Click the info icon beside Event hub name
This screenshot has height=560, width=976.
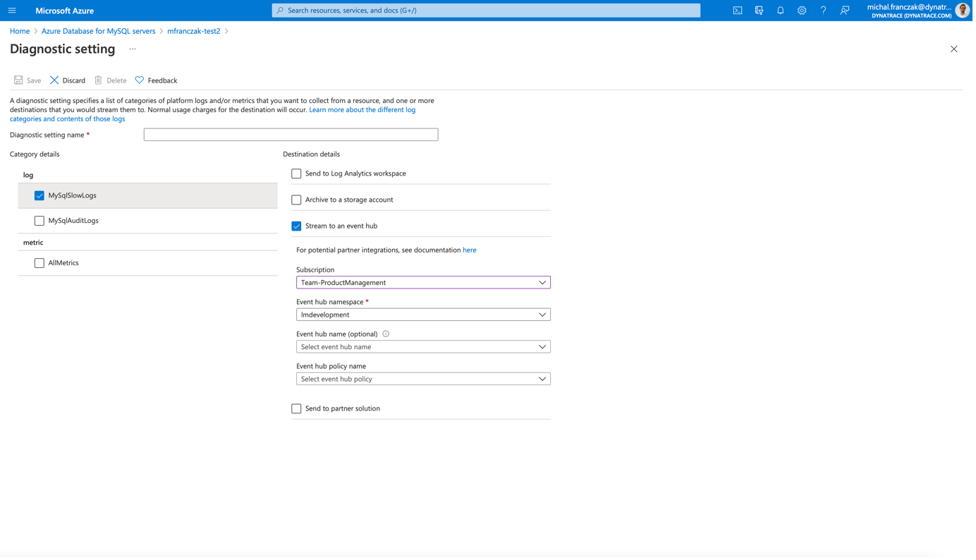[387, 335]
